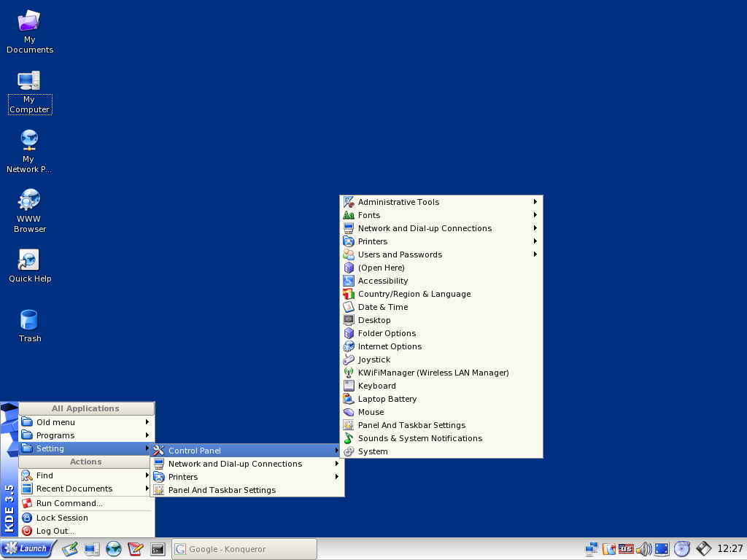The width and height of the screenshot is (747, 560).
Task: Click the Launch button on the panel
Action: click(x=28, y=548)
